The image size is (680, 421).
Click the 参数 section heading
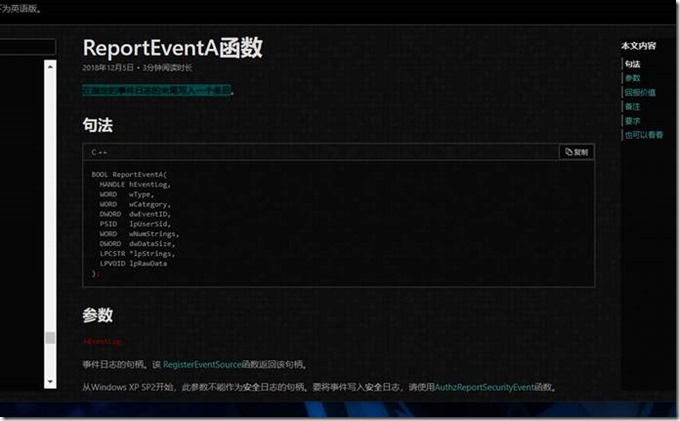98,315
